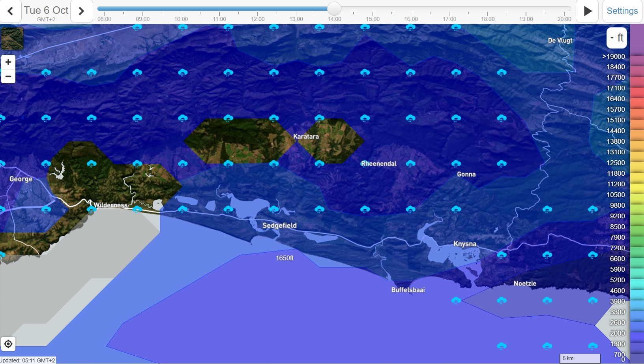644x364 pixels.
Task: Click the purple top legend color band
Action: pyautogui.click(x=637, y=39)
